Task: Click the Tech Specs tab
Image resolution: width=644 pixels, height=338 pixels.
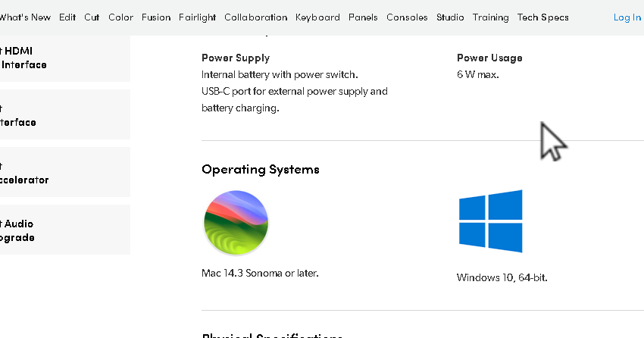Action: 542,17
